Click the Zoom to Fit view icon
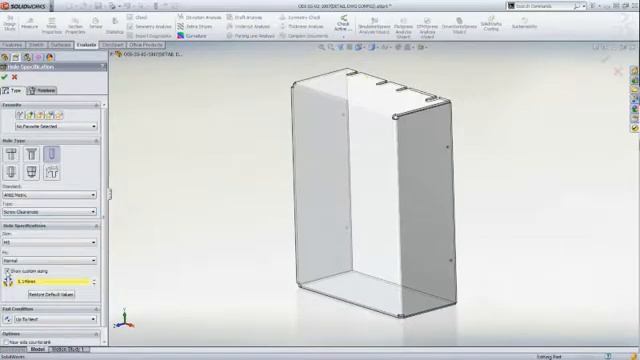This screenshot has width=640, height=360. click(x=322, y=47)
